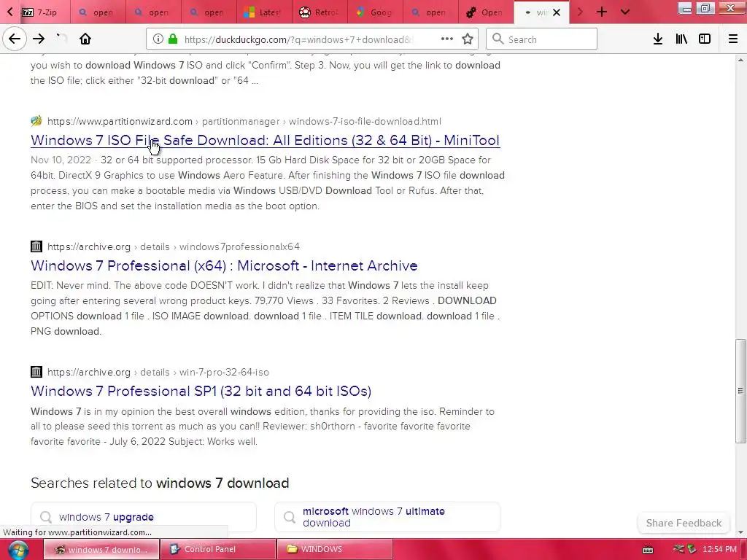Open the WINDOWS folder taskbar item
Screen dimensions: 747x560
pos(335,549)
